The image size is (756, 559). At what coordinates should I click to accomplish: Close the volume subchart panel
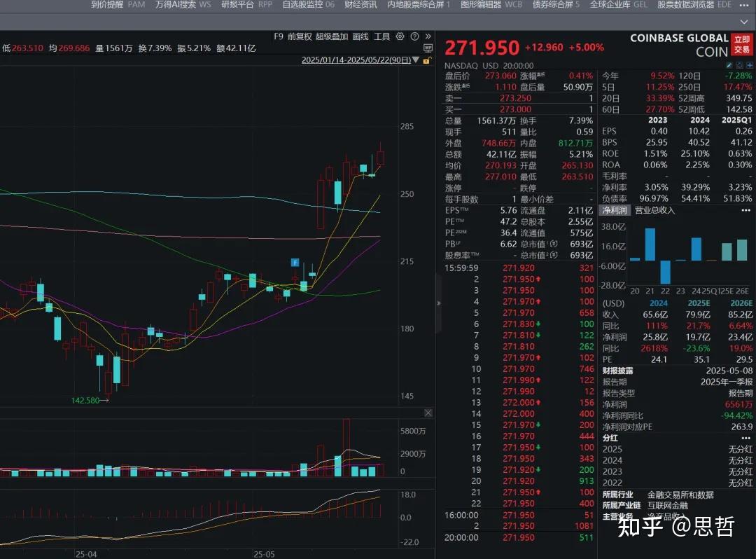(428, 413)
